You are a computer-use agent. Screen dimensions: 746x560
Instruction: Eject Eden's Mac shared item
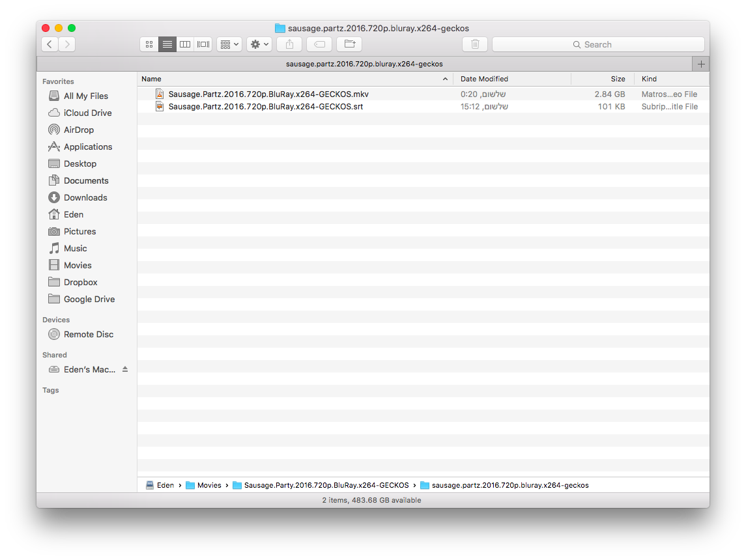pyautogui.click(x=125, y=369)
